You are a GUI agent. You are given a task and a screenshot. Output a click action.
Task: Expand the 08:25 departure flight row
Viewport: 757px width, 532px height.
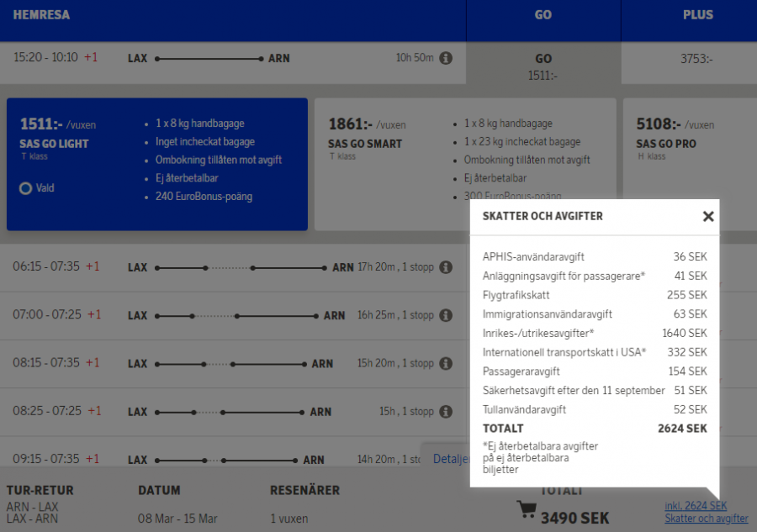click(210, 411)
